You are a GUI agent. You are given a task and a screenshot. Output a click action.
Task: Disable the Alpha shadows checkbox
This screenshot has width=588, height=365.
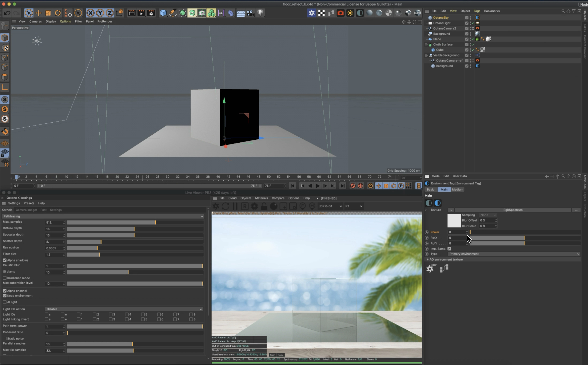[5, 260]
